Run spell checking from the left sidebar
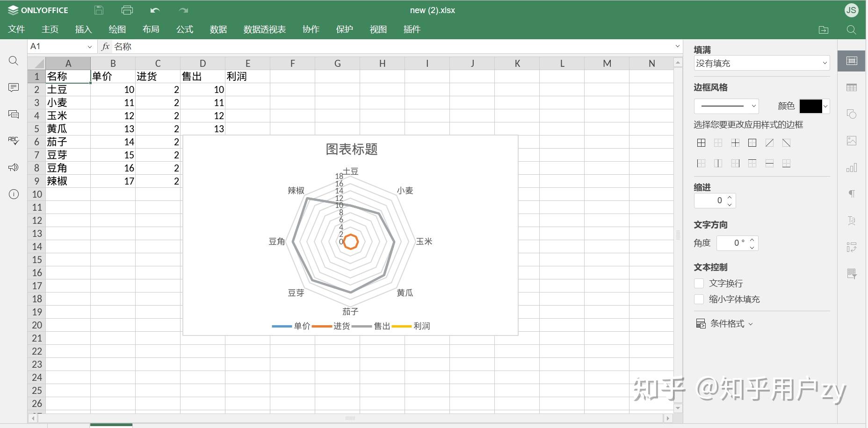Viewport: 868px width, 428px height. tap(13, 141)
